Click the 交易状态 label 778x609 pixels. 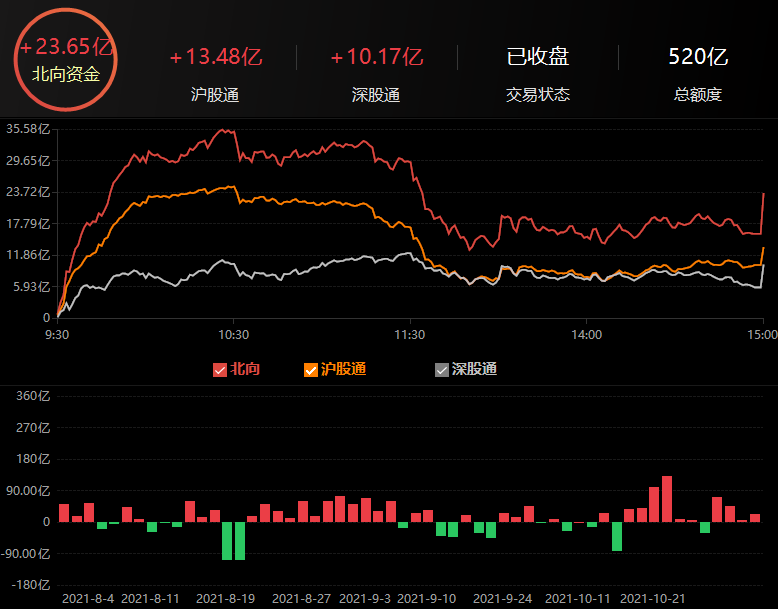(x=538, y=95)
